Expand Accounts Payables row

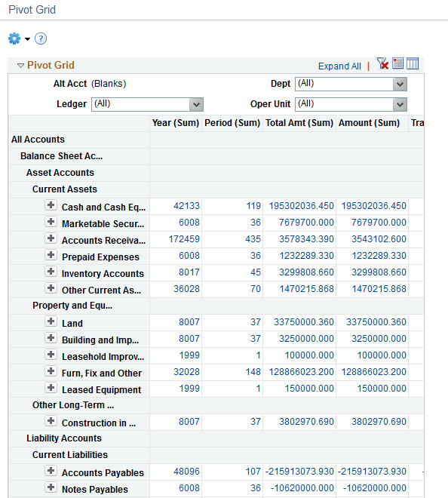pyautogui.click(x=51, y=470)
